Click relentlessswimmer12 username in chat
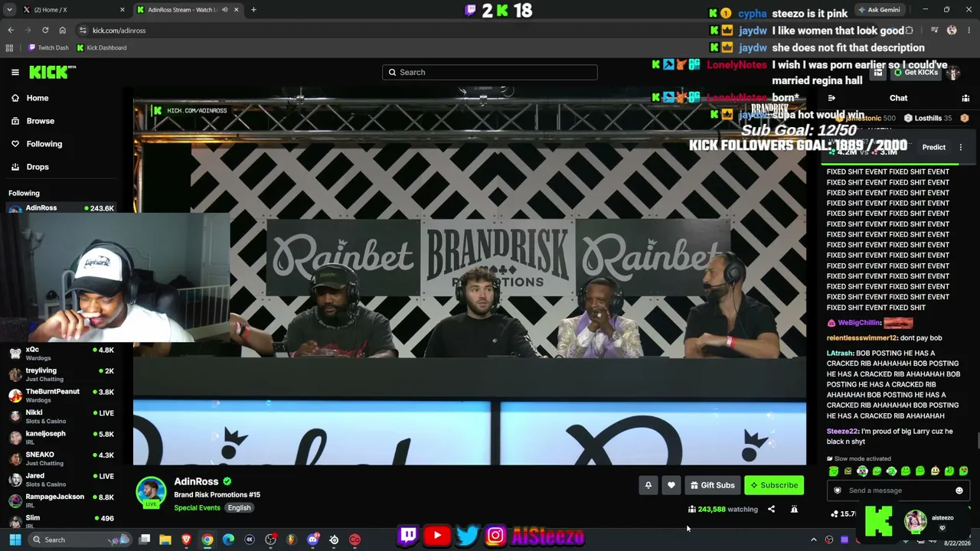 [862, 337]
